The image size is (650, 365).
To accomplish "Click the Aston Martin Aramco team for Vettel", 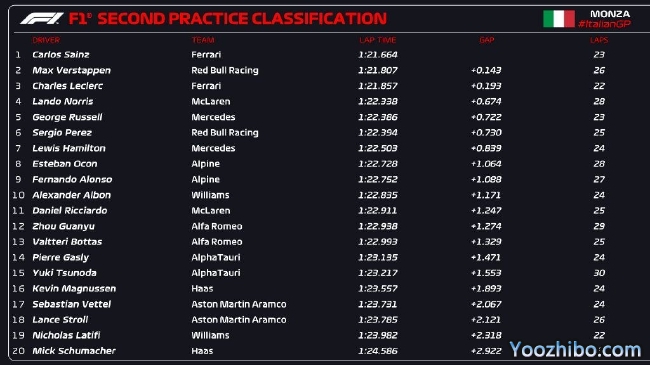I will click(239, 304).
